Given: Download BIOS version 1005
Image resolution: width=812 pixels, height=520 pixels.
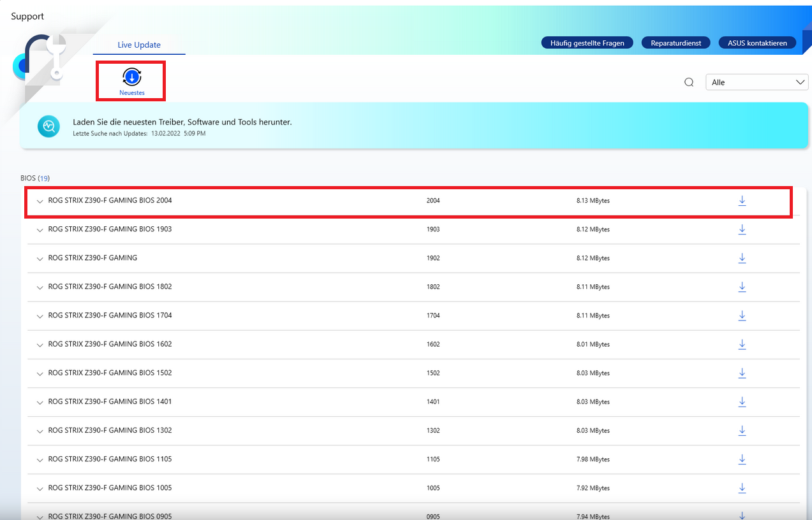Looking at the screenshot, I should (742, 488).
